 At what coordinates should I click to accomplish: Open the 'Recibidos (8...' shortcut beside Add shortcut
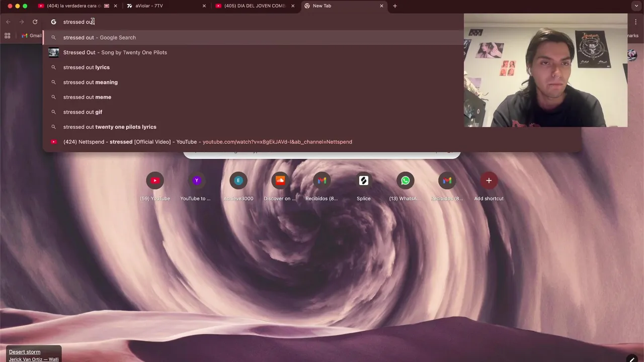click(447, 187)
